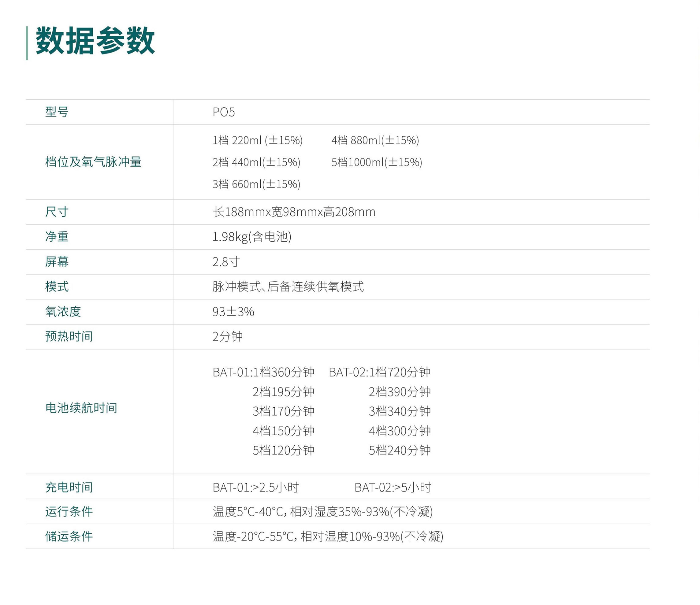This screenshot has width=700, height=605.
Task: Select the 净重 row label
Action: click(57, 236)
